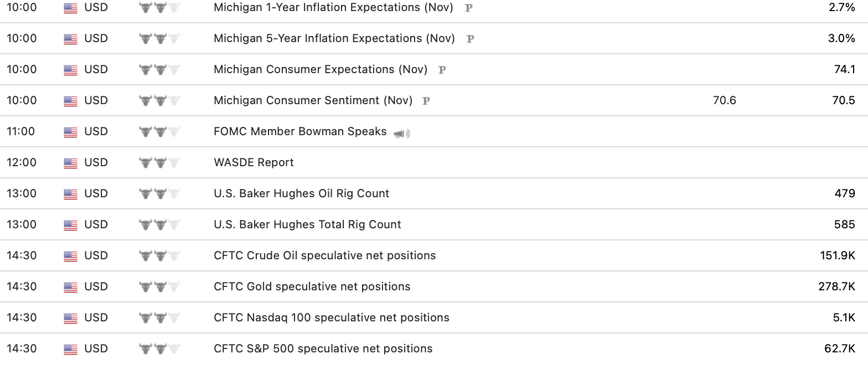Click preliminary icon next to Michigan Consumer Sentiment
The image size is (868, 369).
coord(426,101)
